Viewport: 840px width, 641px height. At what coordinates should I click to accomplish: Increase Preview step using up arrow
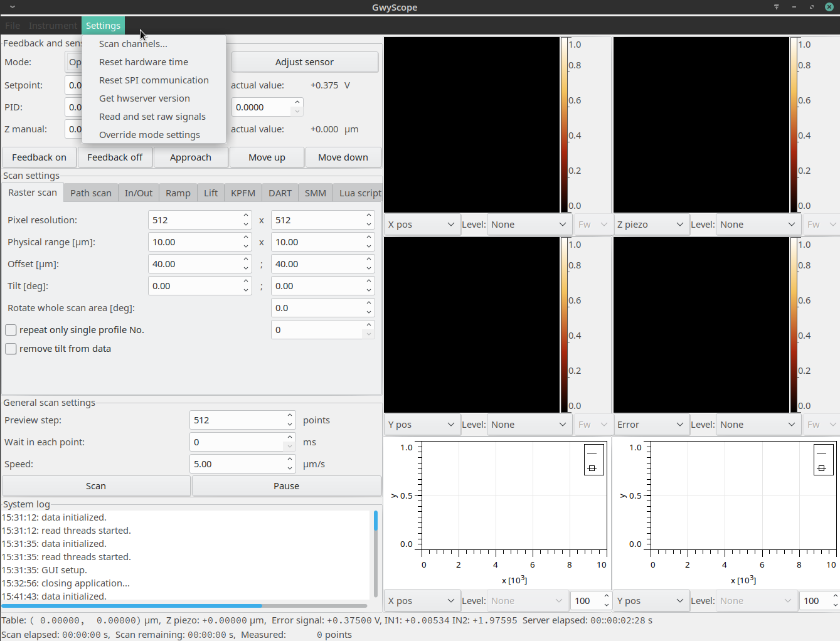click(290, 416)
